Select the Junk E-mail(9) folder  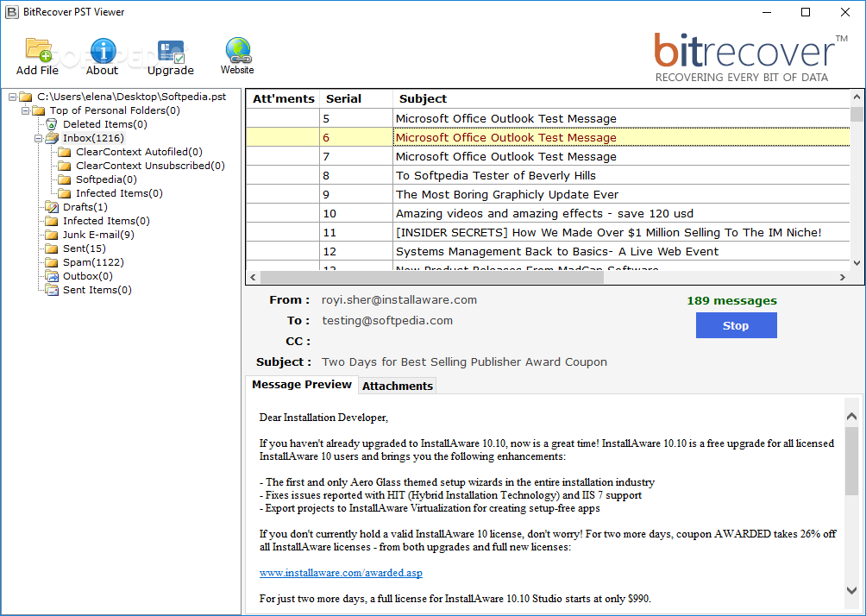(x=98, y=235)
